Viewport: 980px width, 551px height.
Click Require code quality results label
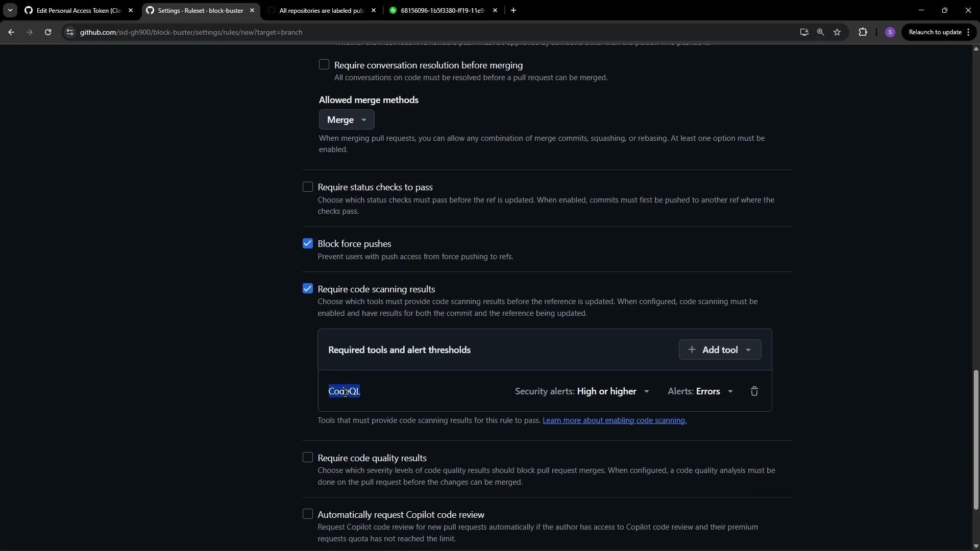(372, 458)
